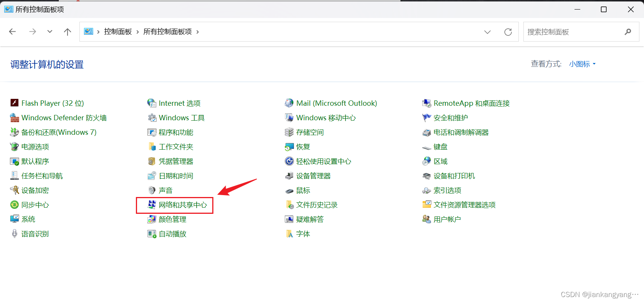Click the 声音 speaker icon
The width and height of the screenshot is (644, 302).
point(152,190)
